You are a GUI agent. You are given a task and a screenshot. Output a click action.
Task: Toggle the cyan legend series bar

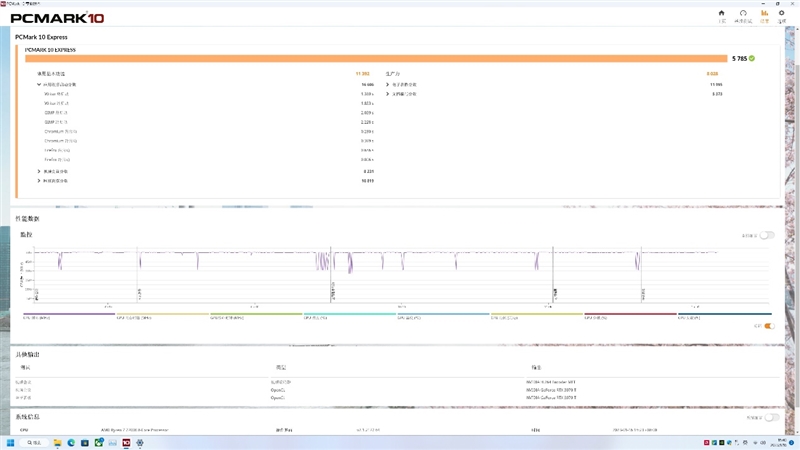349,314
